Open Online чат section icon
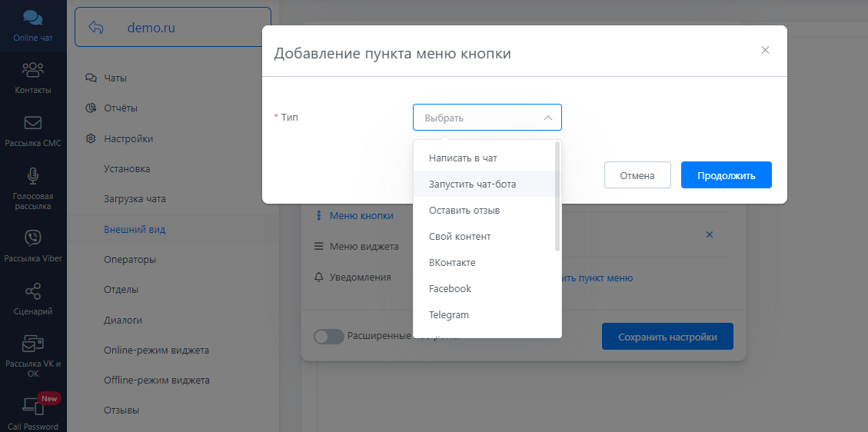 [x=33, y=18]
